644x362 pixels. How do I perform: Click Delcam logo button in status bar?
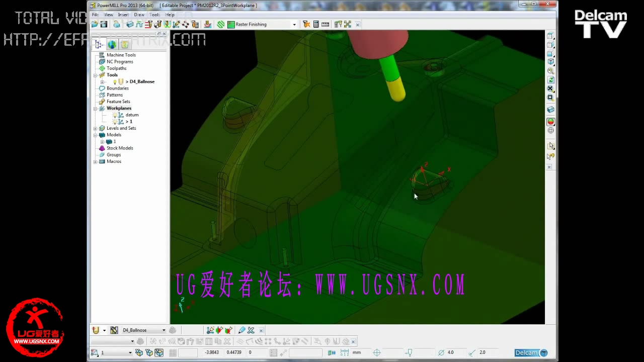coord(531,352)
